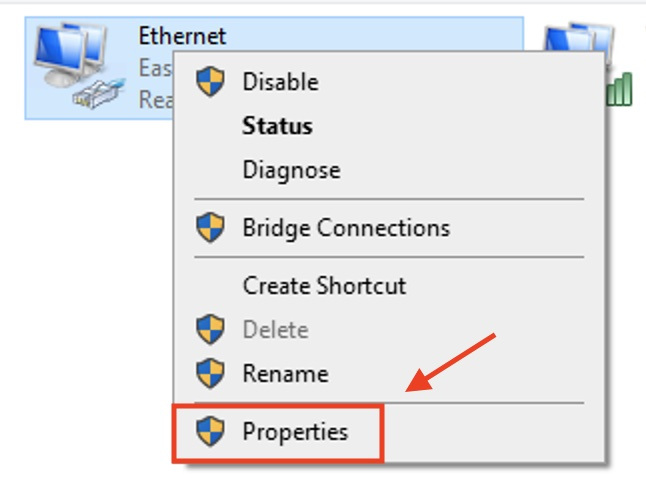
Task: Select the neighboring network adapter icon
Action: point(578,38)
